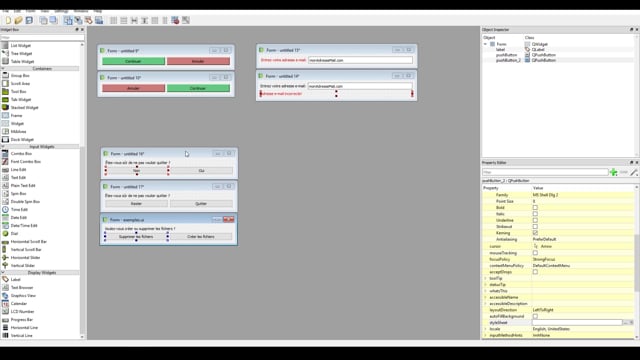Send selected widget to back
Viewport: 640px width, 360px height.
point(43,20)
